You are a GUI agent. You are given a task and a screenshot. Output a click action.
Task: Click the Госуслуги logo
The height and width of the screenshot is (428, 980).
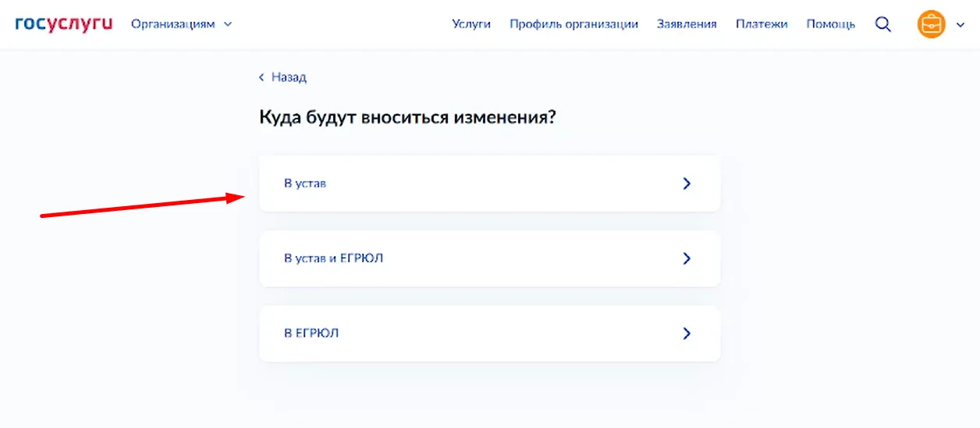pyautogui.click(x=64, y=23)
